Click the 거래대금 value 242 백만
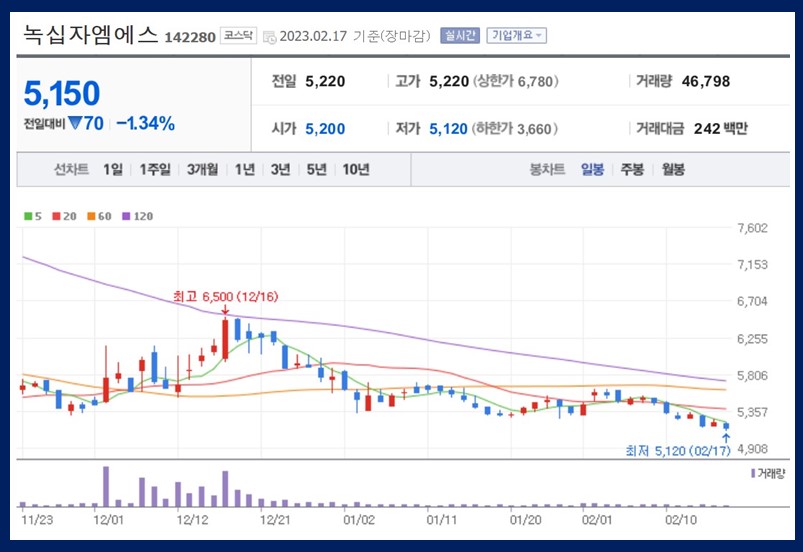This screenshot has height=552, width=803. 721,129
